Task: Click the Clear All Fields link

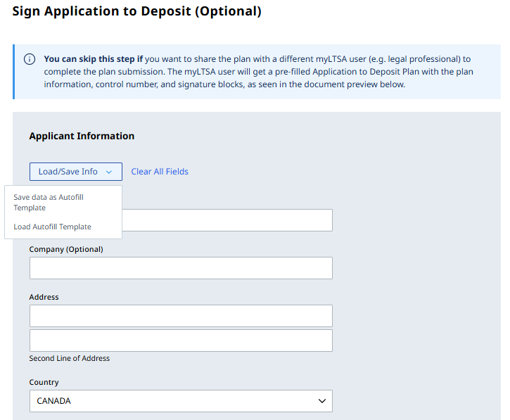Action: pyautogui.click(x=160, y=172)
